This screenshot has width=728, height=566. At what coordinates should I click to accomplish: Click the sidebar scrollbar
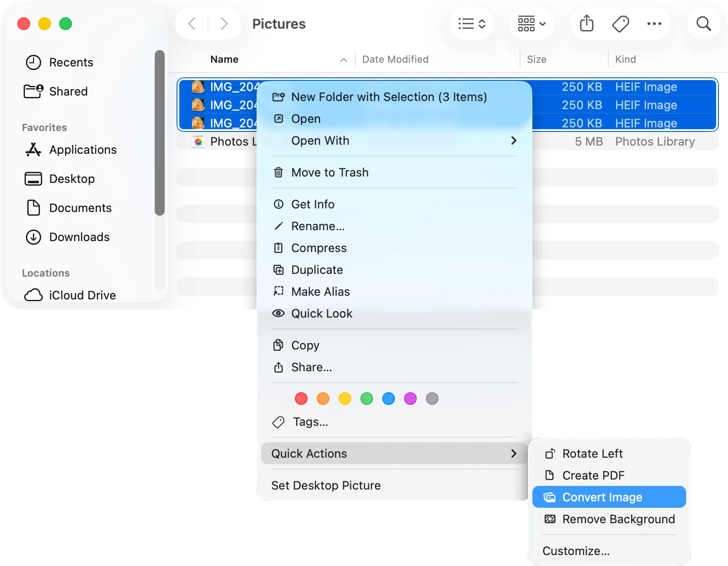[x=159, y=132]
